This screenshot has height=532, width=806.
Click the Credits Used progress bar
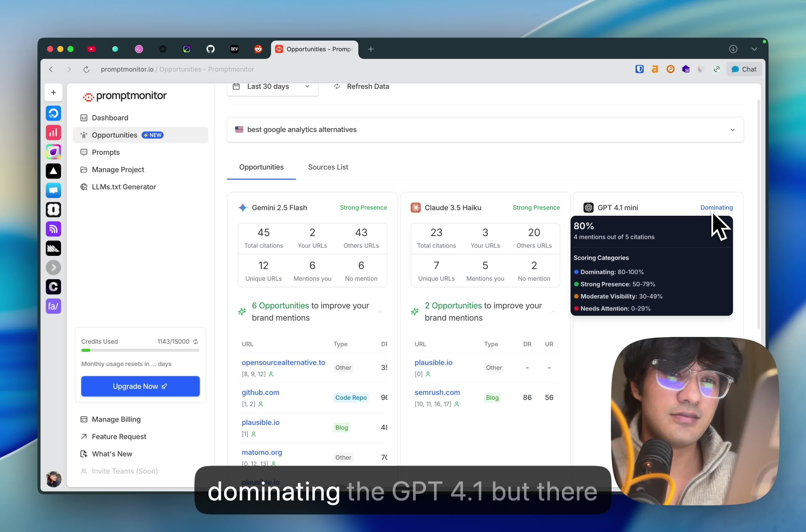pos(140,350)
